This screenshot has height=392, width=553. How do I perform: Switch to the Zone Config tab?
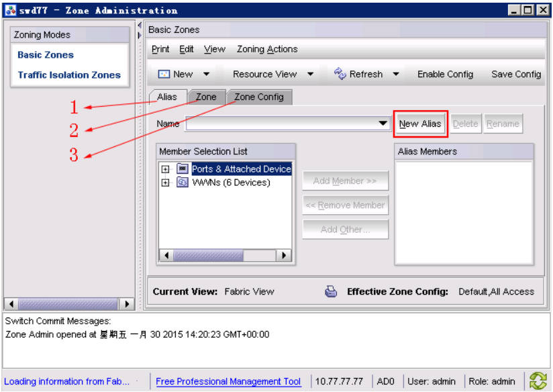258,97
